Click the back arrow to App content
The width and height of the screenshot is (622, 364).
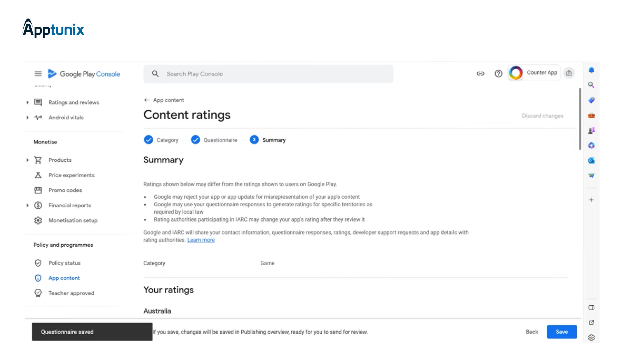[x=147, y=100]
